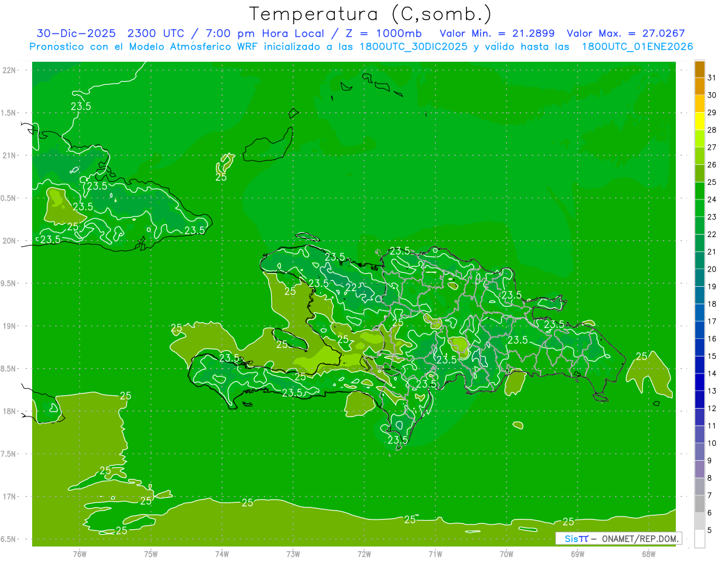
Task: Click the 15 label on the color scale
Action: (x=712, y=356)
